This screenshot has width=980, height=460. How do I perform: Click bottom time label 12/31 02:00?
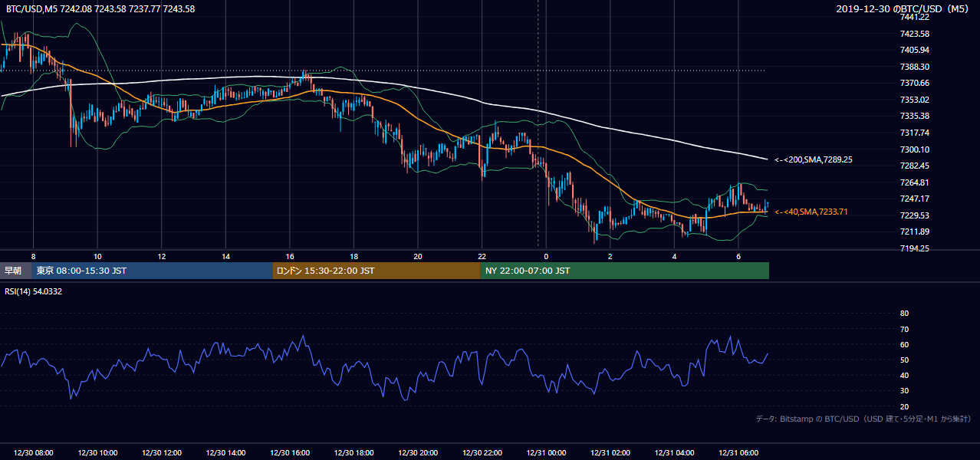610,453
